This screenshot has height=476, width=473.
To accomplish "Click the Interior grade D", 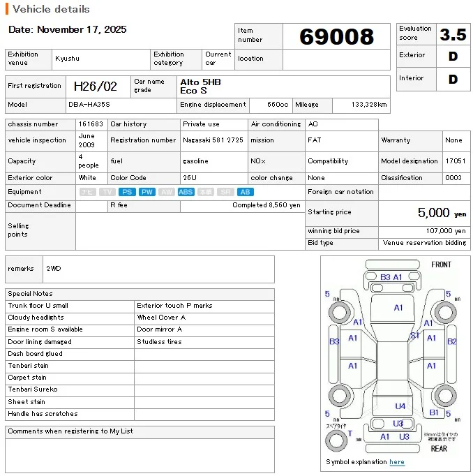I will click(453, 80).
